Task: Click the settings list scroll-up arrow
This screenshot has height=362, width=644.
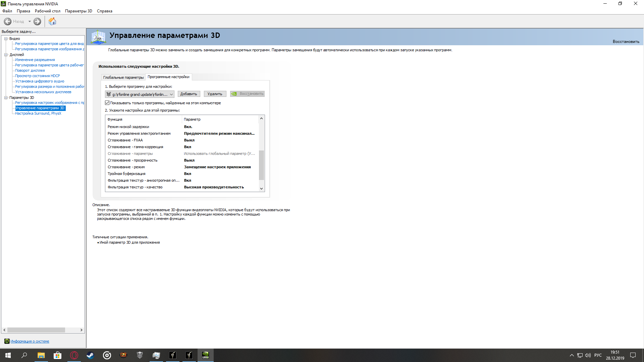Action: coord(262,118)
